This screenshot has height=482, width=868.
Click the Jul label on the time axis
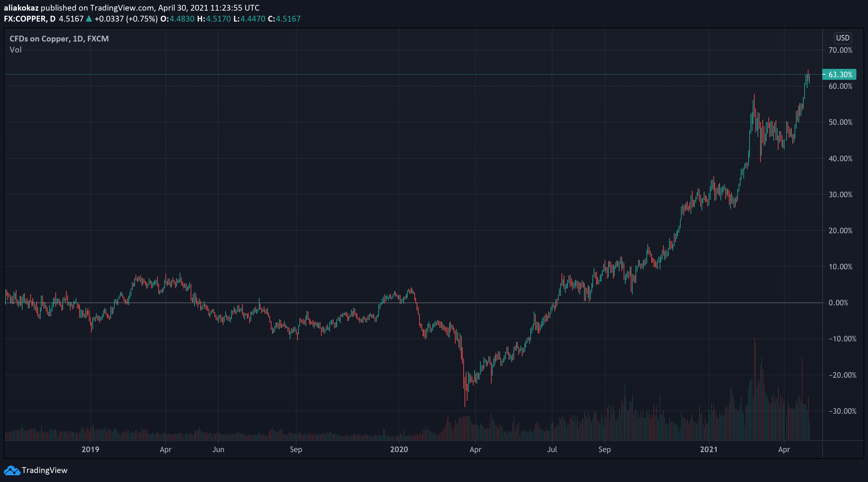click(552, 449)
